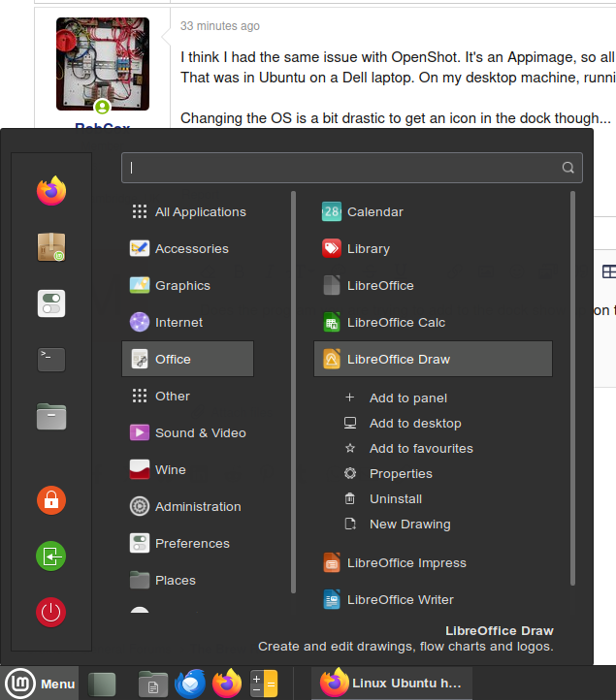Image resolution: width=616 pixels, height=700 pixels.
Task: Open Properties for LibreOffice Draw
Action: (x=401, y=474)
